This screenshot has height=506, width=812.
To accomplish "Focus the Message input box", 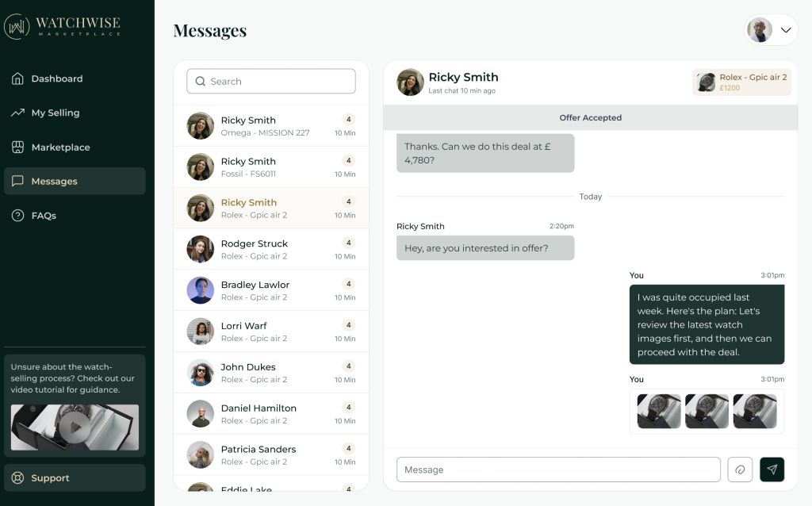I will pyautogui.click(x=558, y=470).
